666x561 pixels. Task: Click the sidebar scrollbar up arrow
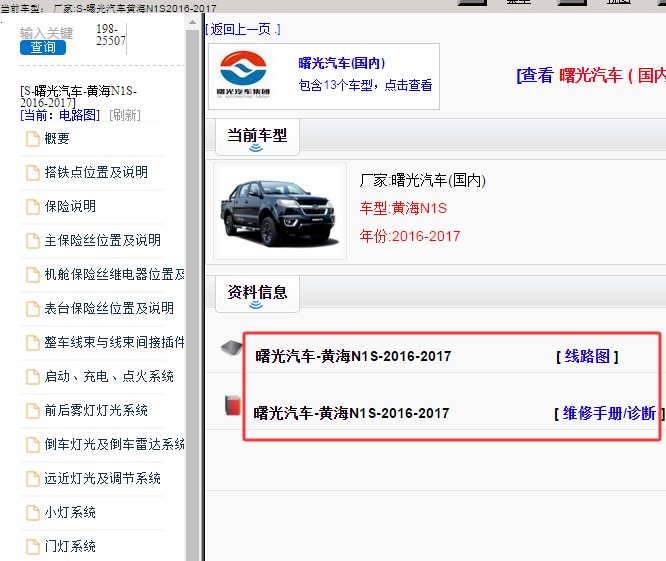pyautogui.click(x=192, y=22)
